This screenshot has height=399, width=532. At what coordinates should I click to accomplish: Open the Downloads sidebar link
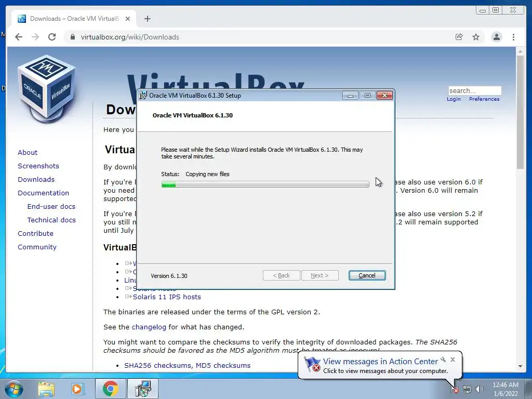[36, 179]
